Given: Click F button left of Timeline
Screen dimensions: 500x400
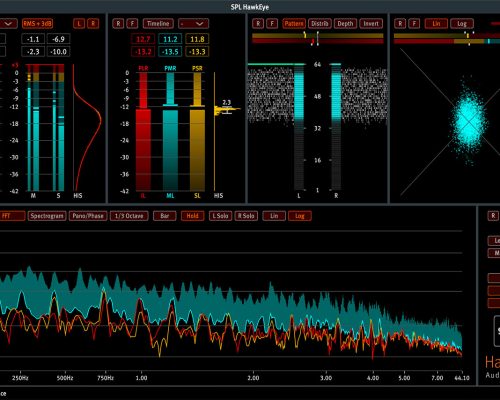Looking at the screenshot, I should point(132,24).
